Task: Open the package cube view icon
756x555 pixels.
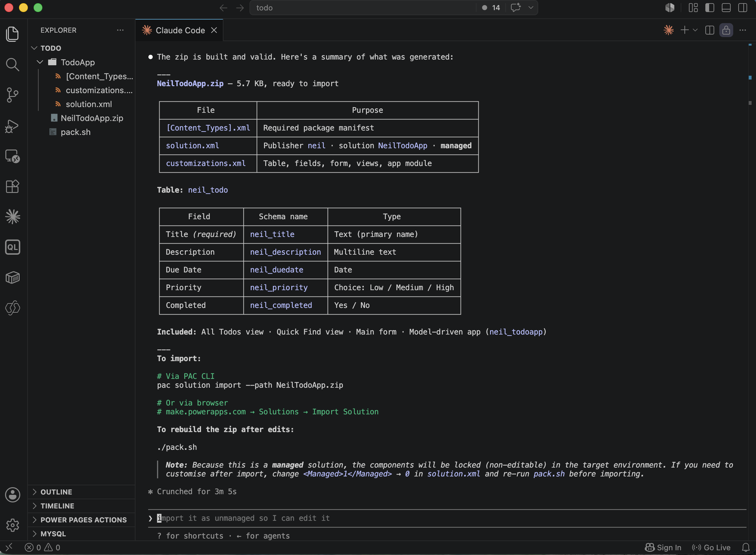Action: click(x=12, y=277)
